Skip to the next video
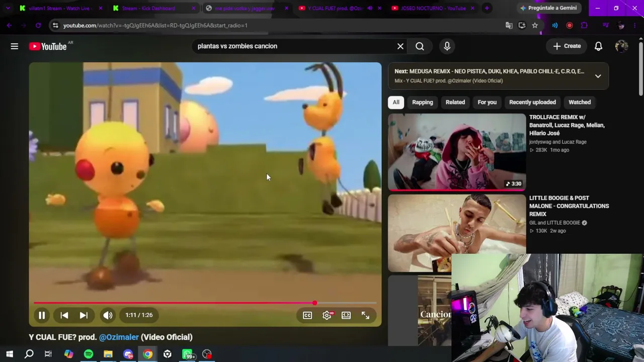This screenshot has height=362, width=644. pyautogui.click(x=84, y=315)
